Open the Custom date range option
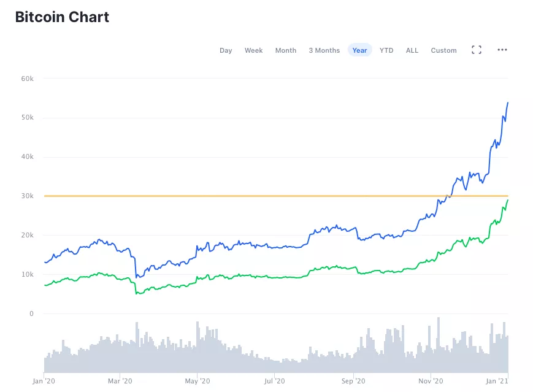The height and width of the screenshot is (392, 533). point(443,50)
